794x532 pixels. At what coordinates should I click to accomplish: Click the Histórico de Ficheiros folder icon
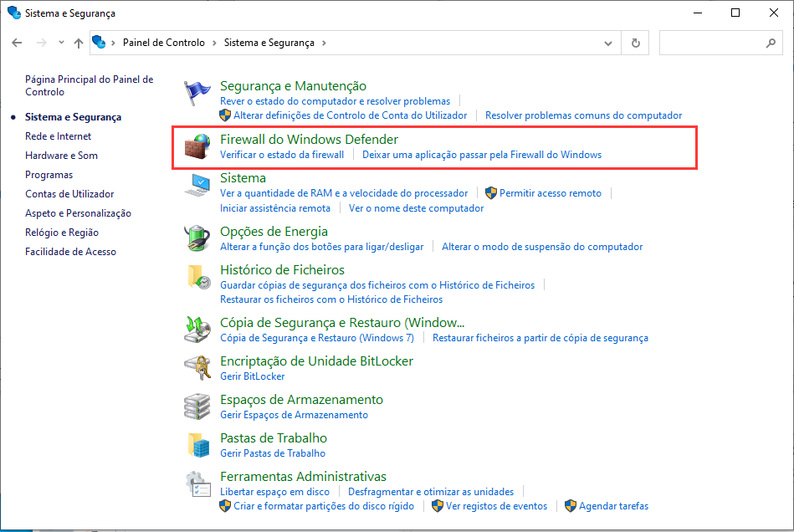198,277
